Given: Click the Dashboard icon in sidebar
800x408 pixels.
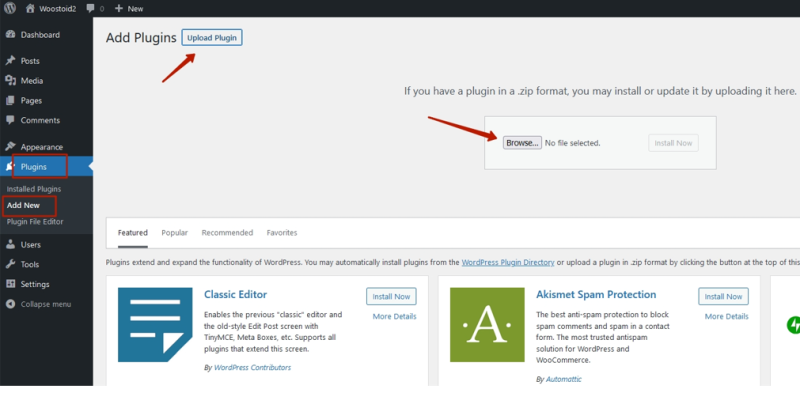Looking at the screenshot, I should [x=10, y=35].
